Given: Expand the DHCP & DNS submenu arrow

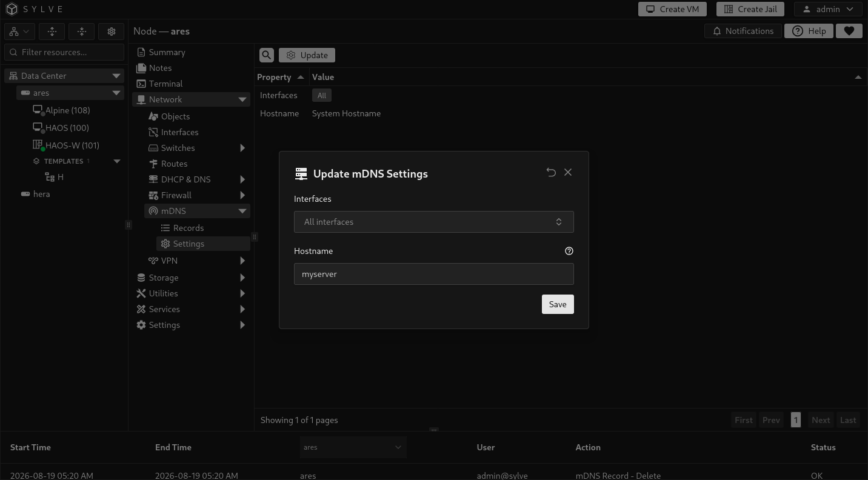Looking at the screenshot, I should (x=242, y=179).
